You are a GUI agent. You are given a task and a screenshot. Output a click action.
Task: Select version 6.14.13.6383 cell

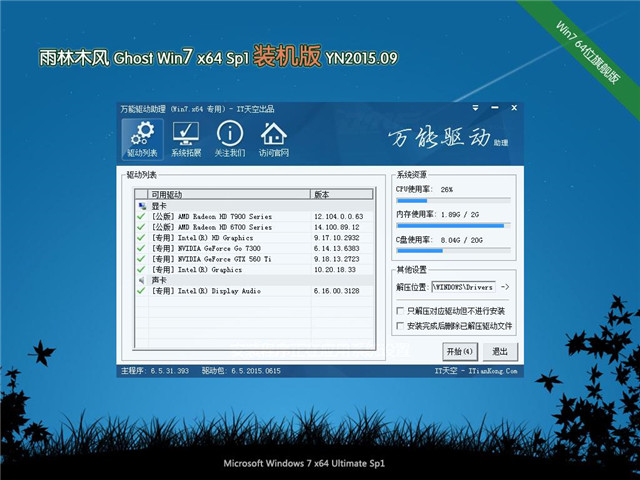337,249
